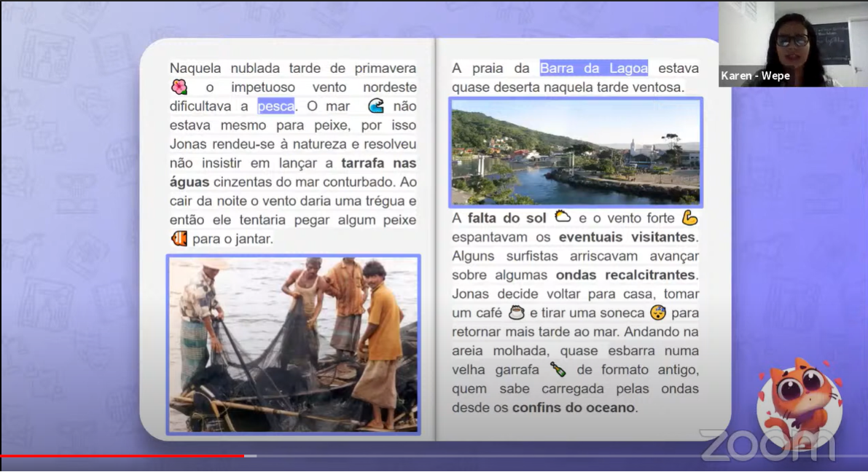This screenshot has height=472, width=868.
Task: Open the Barra da Lagoa landscape photo
Action: pyautogui.click(x=575, y=152)
